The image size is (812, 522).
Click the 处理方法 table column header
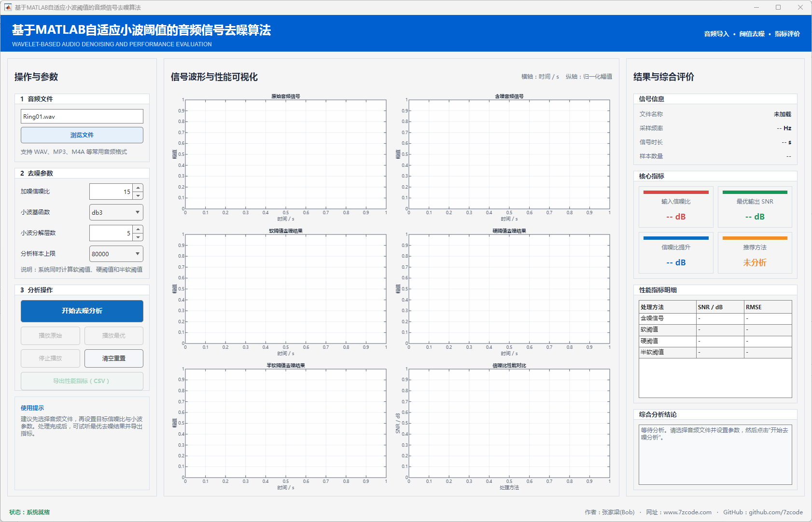(668, 307)
